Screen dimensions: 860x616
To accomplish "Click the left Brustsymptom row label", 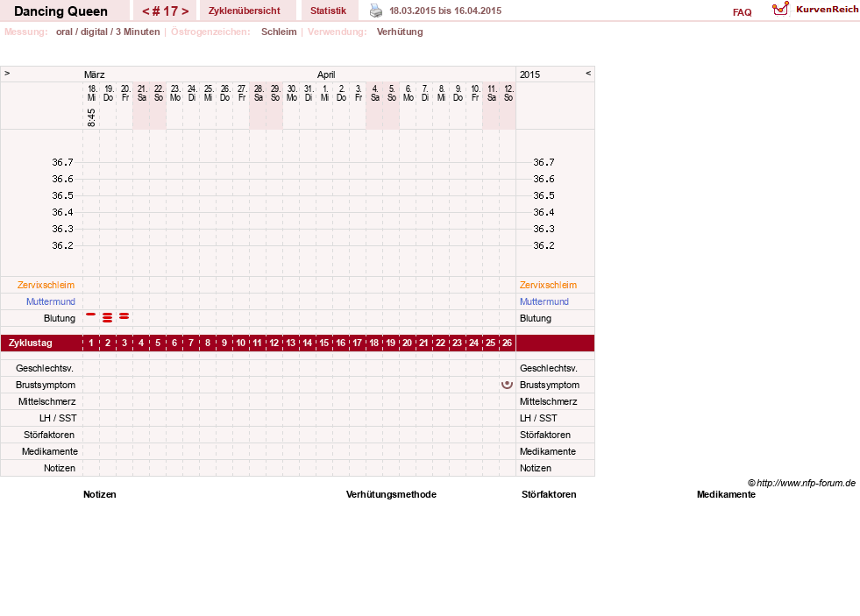I will (x=46, y=385).
